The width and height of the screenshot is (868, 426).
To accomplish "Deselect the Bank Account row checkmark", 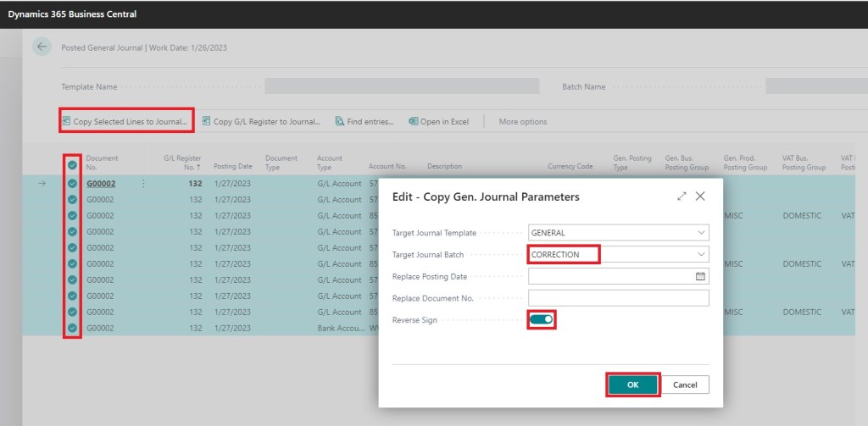I will [x=72, y=328].
